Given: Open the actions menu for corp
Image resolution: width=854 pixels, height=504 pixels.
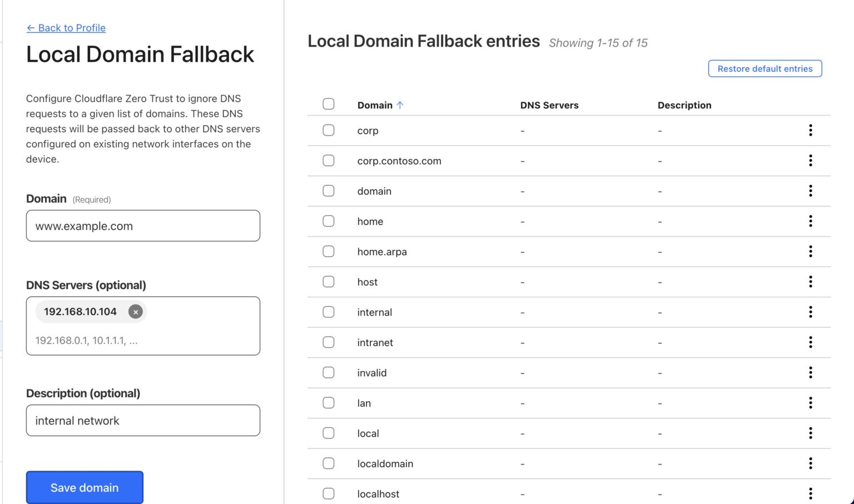Looking at the screenshot, I should 811,130.
